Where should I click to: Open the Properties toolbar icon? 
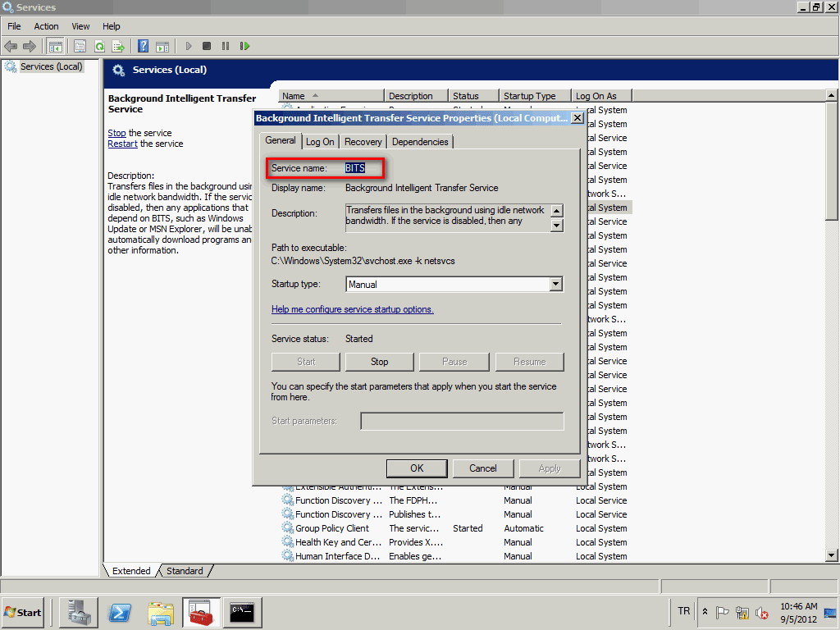click(80, 47)
